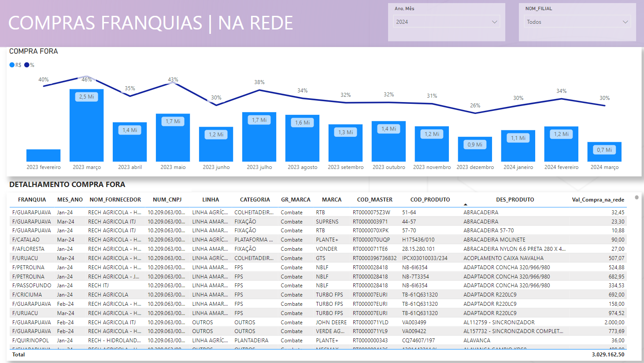Viewport: 644px width, 363px height.
Task: Click the PLANTADEIRA category cell
Action: [x=251, y=341]
